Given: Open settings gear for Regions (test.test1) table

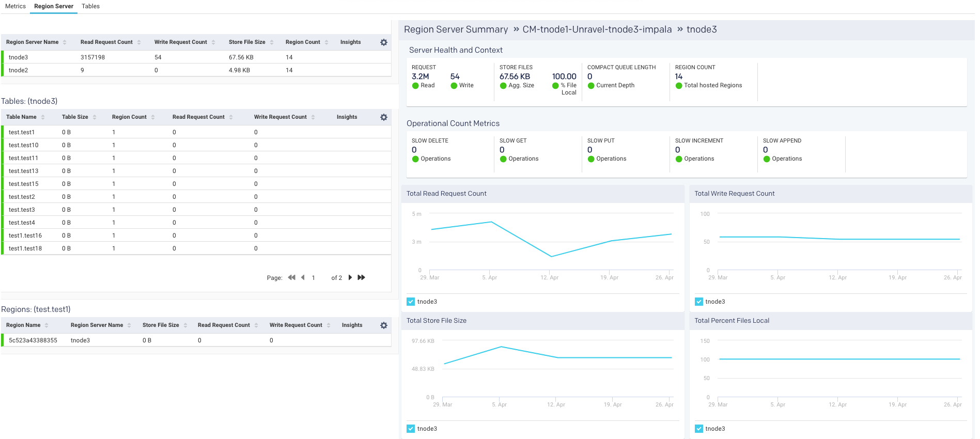Looking at the screenshot, I should (384, 325).
